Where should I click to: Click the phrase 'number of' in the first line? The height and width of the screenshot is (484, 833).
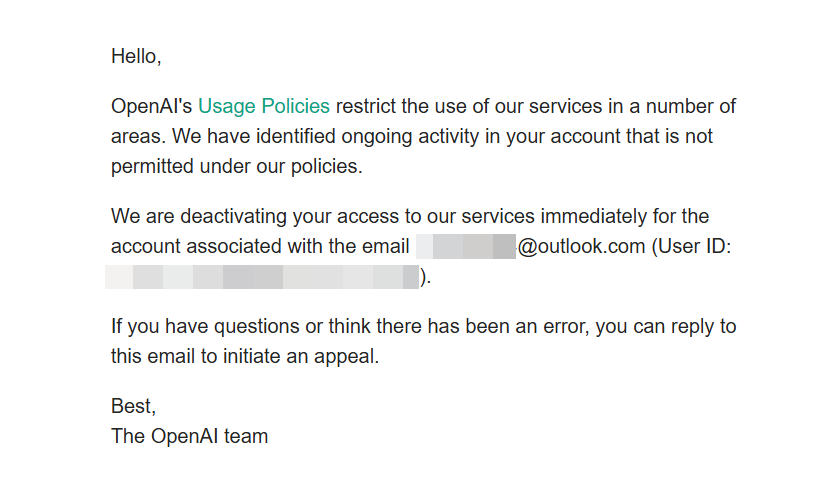[691, 106]
